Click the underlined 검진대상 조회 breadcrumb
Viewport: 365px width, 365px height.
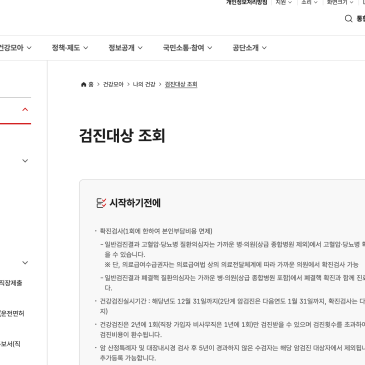(181, 84)
